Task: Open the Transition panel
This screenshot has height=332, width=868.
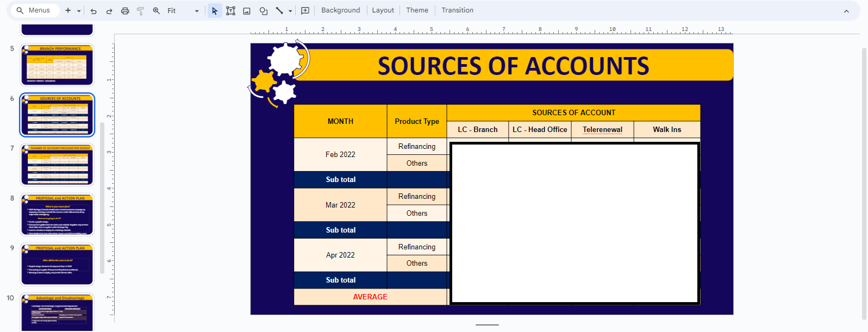Action: (x=458, y=10)
